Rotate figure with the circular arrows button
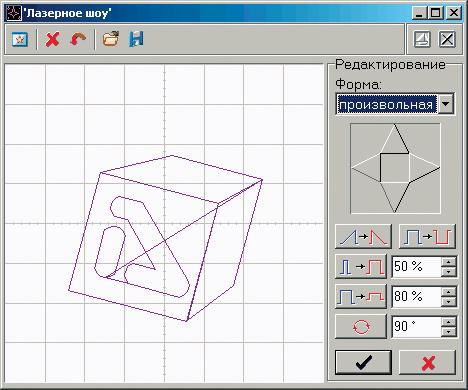 (x=361, y=326)
